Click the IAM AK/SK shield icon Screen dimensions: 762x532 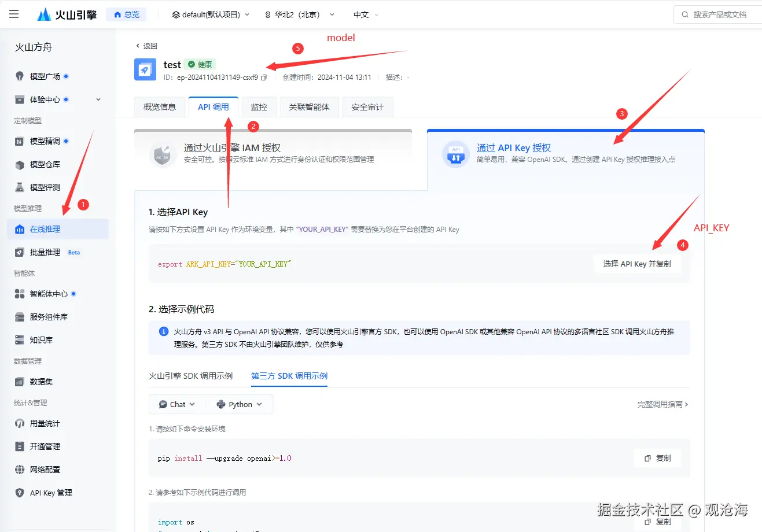tap(163, 154)
